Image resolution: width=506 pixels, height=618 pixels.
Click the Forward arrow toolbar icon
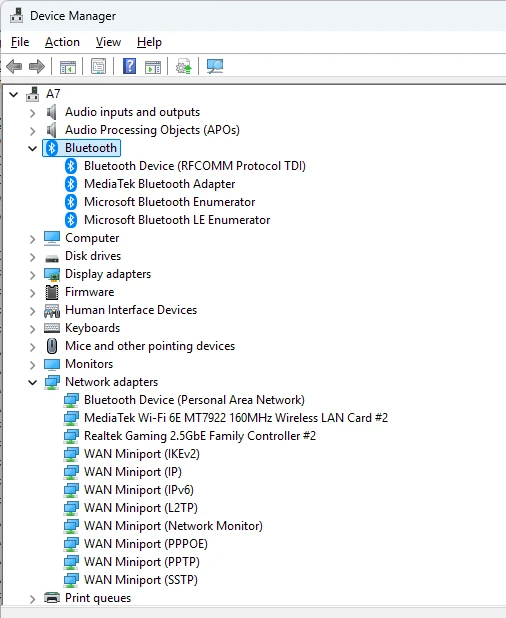[37, 66]
